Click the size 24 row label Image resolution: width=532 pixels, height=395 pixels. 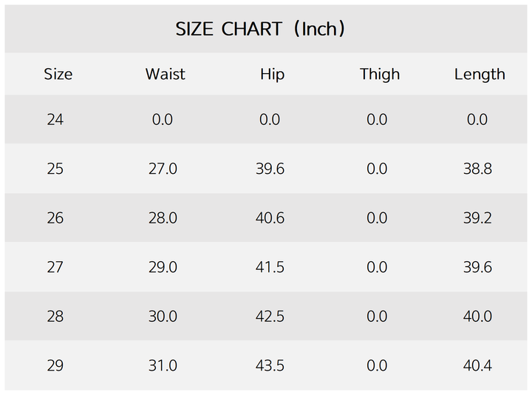point(55,120)
